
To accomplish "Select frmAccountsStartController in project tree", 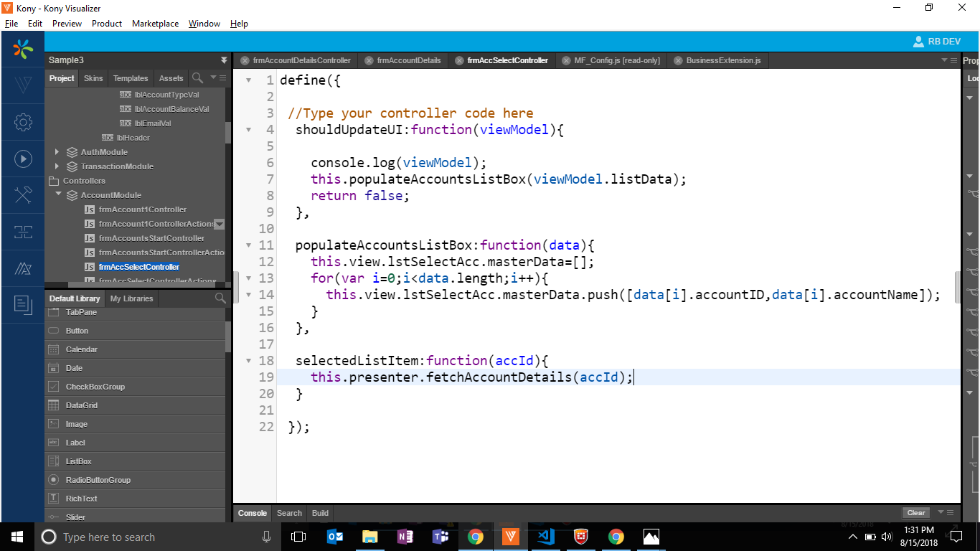I will pos(151,238).
